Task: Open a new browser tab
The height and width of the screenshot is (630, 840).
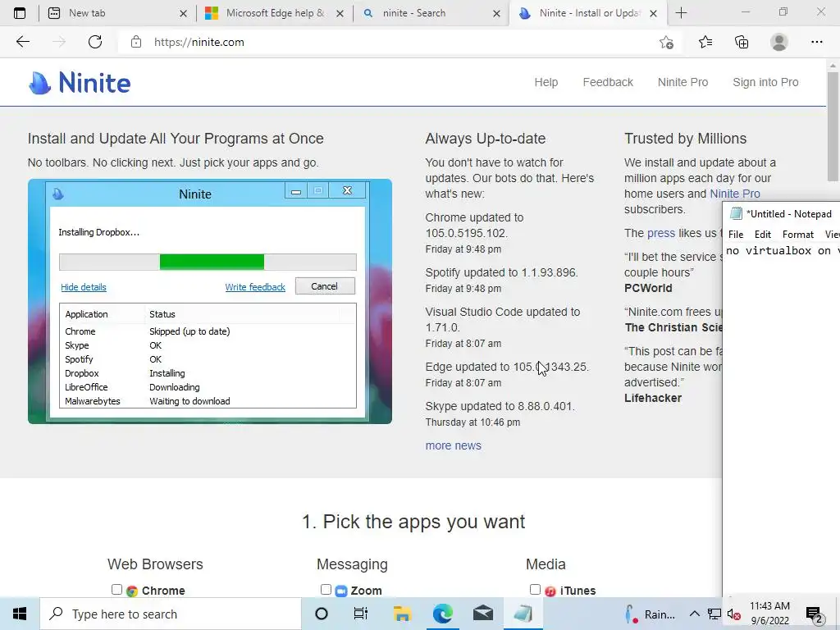Action: coord(681,13)
